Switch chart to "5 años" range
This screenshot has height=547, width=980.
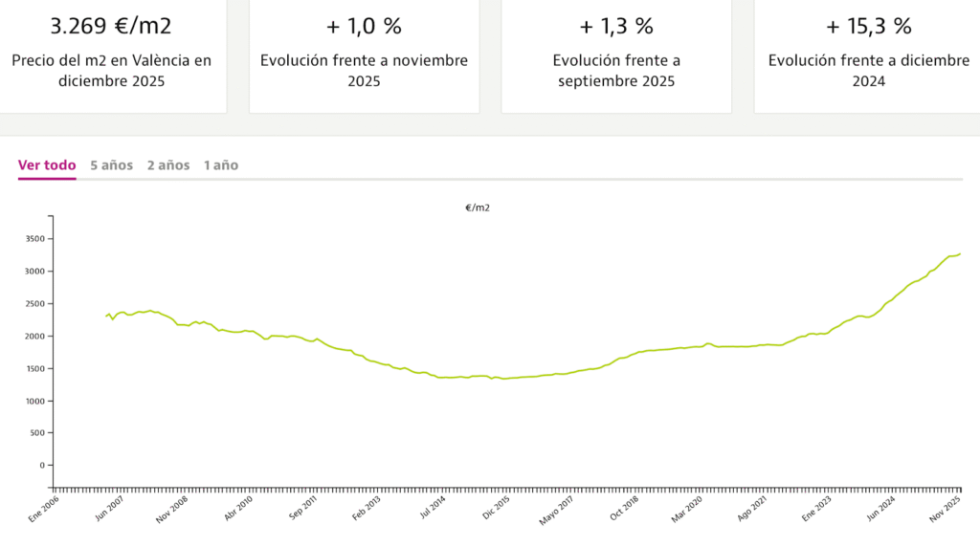click(111, 165)
